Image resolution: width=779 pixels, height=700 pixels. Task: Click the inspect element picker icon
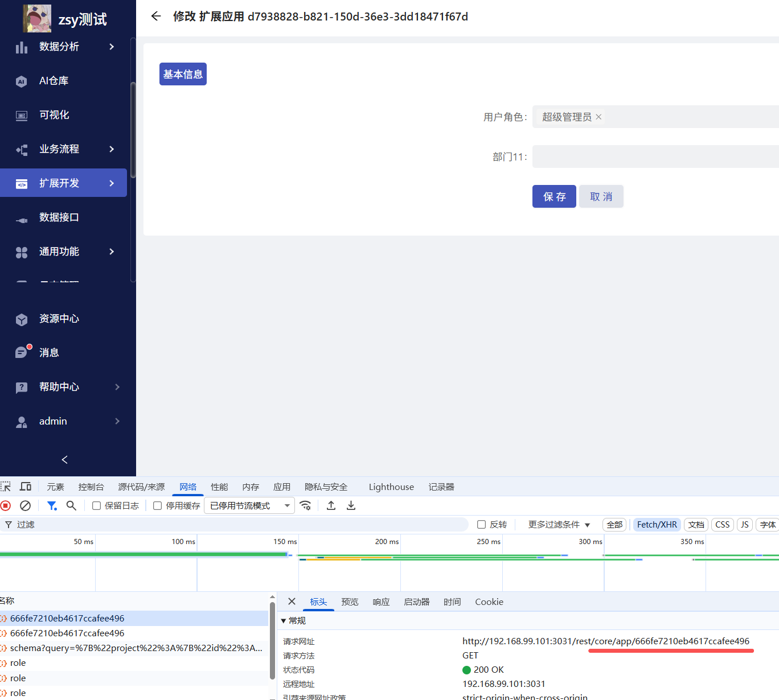click(6, 487)
